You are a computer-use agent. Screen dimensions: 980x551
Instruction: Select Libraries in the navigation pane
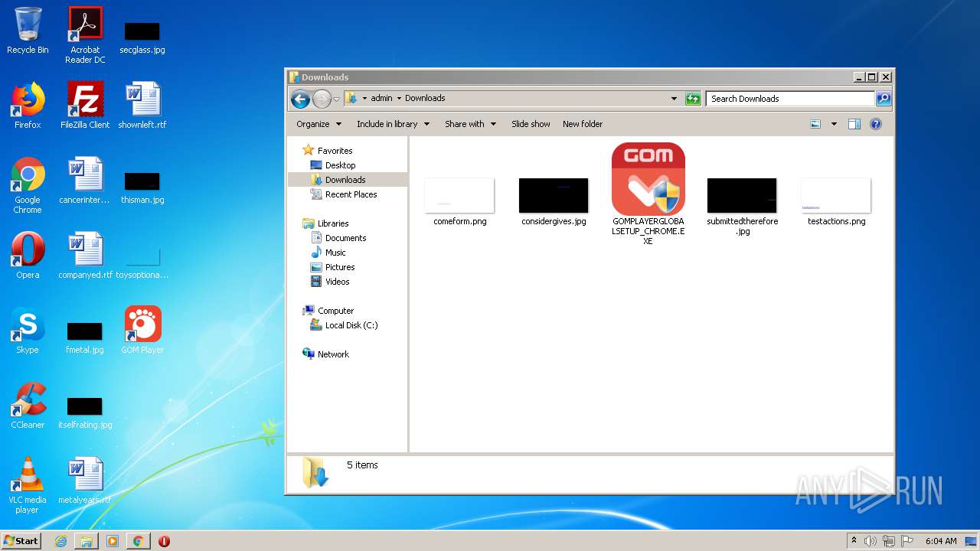[333, 223]
